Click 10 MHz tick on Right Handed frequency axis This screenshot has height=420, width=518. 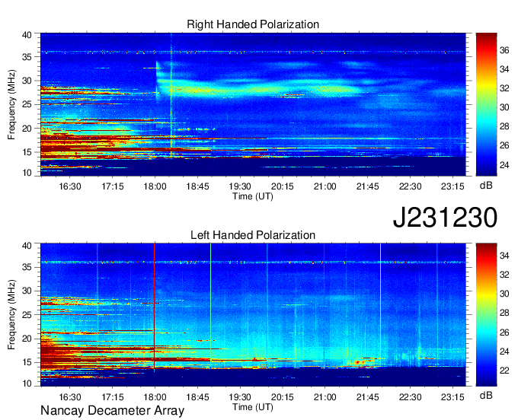27,173
